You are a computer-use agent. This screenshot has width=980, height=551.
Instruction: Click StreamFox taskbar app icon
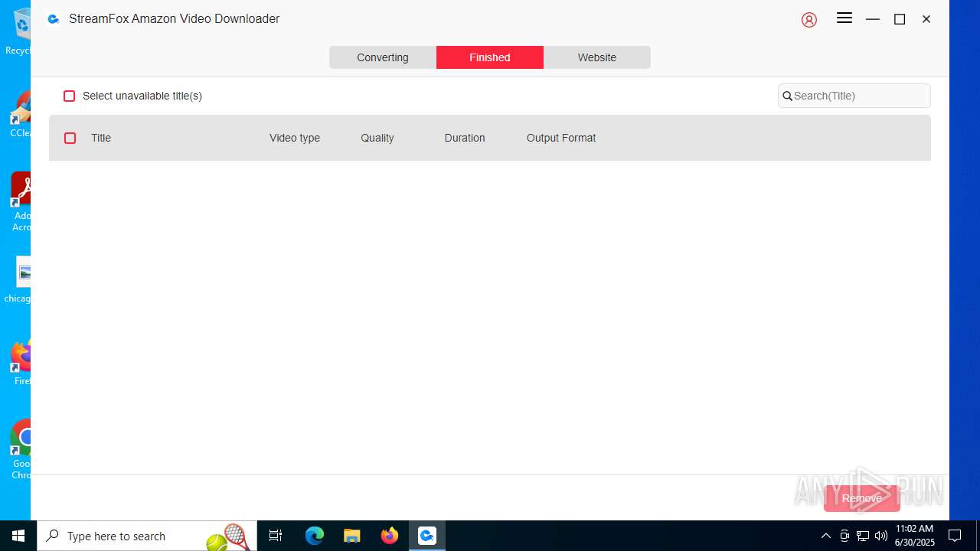427,536
